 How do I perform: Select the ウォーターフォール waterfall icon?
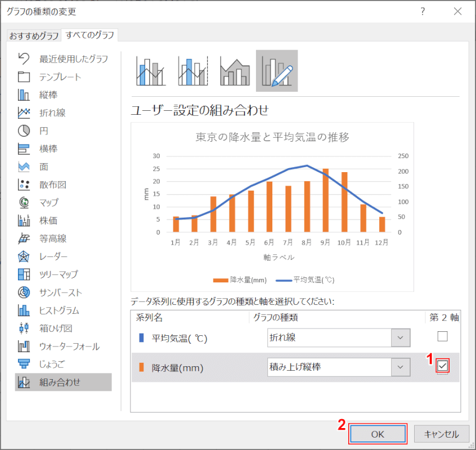[x=24, y=346]
